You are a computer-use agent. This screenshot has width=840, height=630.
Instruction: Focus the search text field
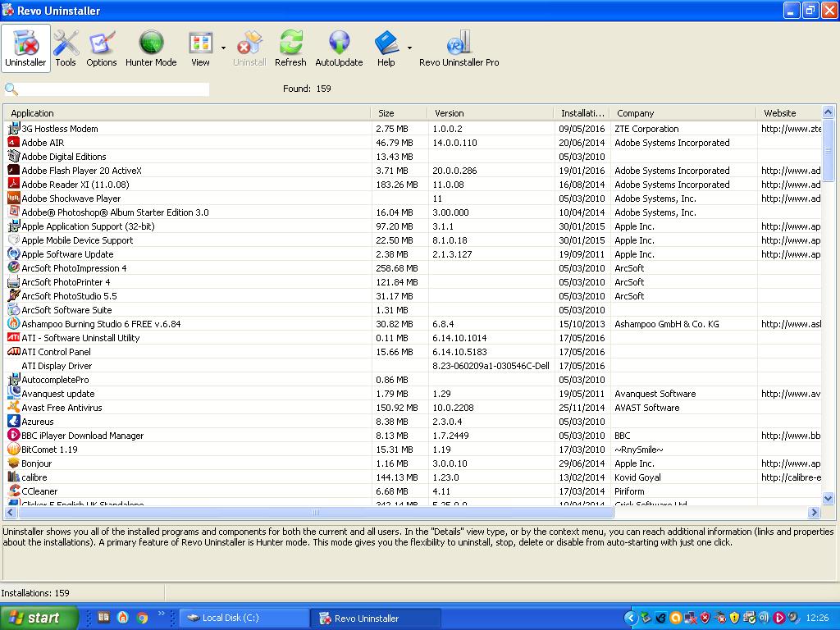pyautogui.click(x=114, y=89)
